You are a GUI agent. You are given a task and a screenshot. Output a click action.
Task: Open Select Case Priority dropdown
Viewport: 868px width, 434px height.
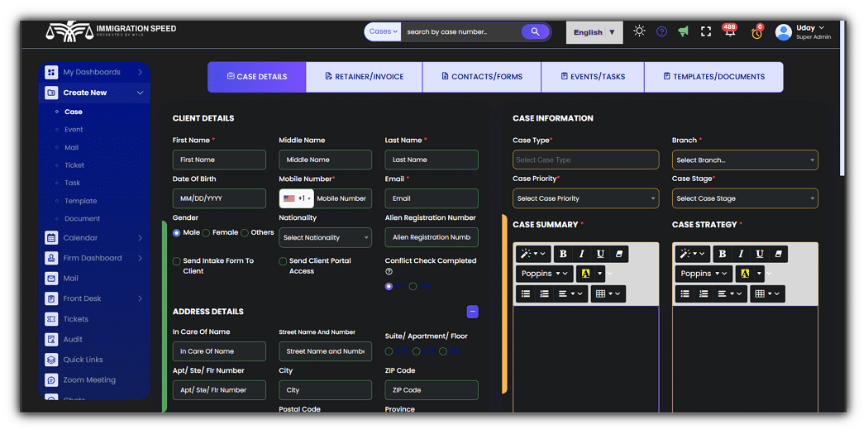(x=585, y=198)
